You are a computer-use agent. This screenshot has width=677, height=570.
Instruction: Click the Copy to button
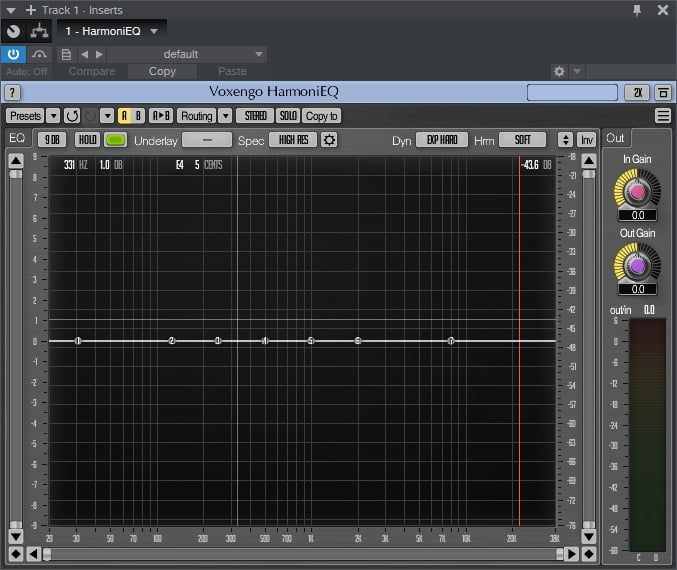(x=321, y=116)
